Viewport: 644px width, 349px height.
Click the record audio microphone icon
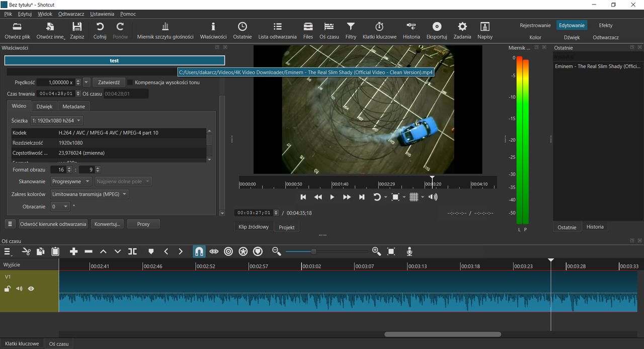tap(410, 251)
